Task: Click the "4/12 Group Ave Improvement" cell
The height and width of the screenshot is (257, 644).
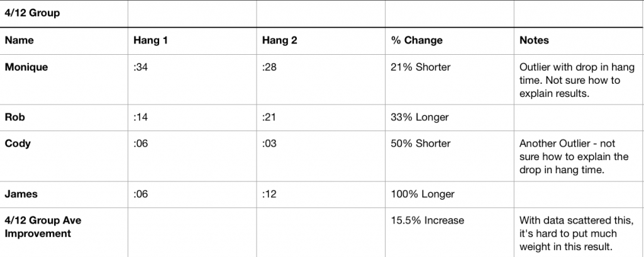Action: 43,227
